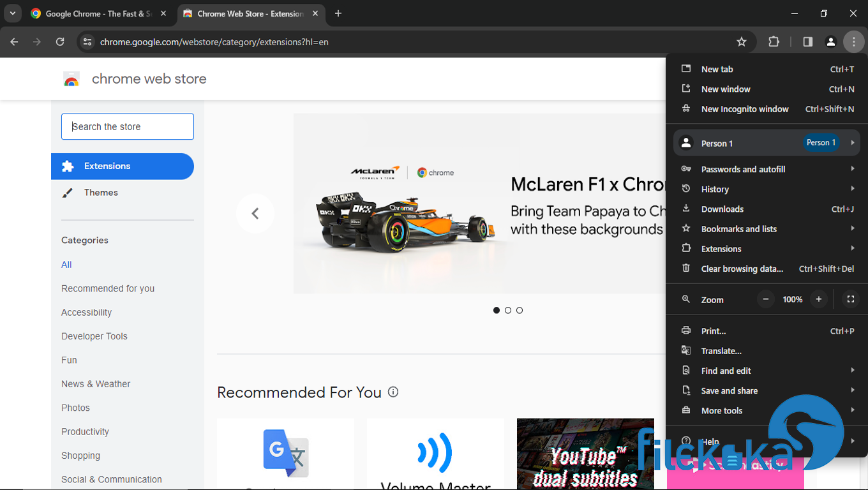
Task: Open the Accessibility category
Action: coord(86,313)
